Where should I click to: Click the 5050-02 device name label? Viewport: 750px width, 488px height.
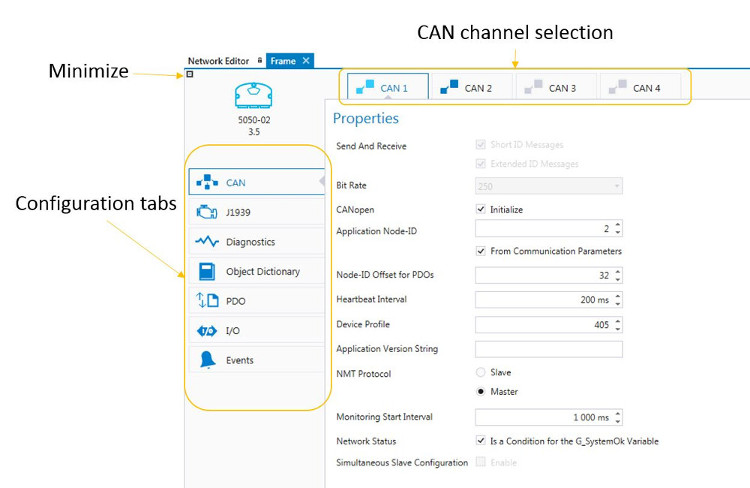click(254, 120)
